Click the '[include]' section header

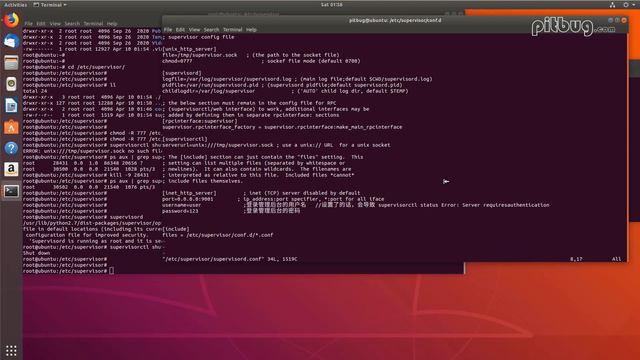pyautogui.click(x=176, y=229)
